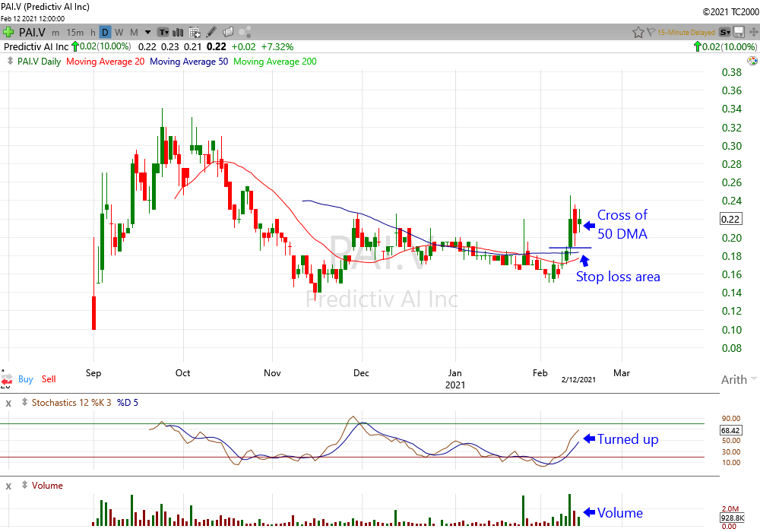Open the timeframe dropdown arrow
Viewport: 760px width, 532px height.
click(x=148, y=33)
